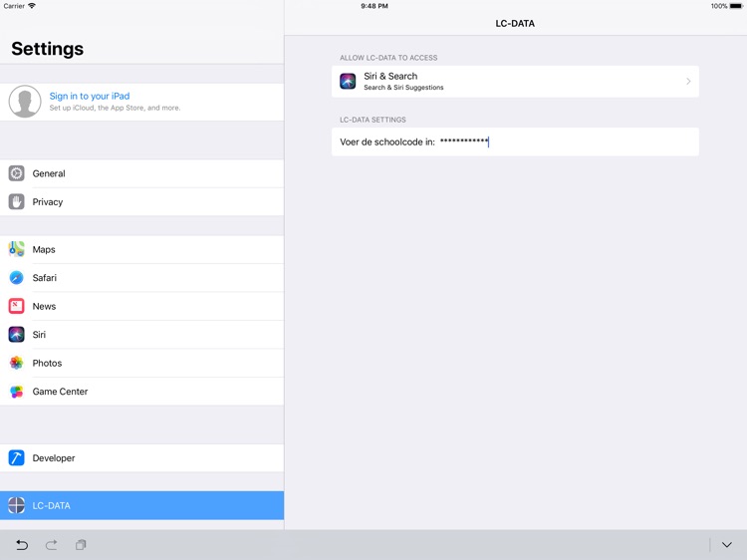Click the 'ALLOW LC-DATA TO ACCESS' header
747x560 pixels.
point(388,58)
